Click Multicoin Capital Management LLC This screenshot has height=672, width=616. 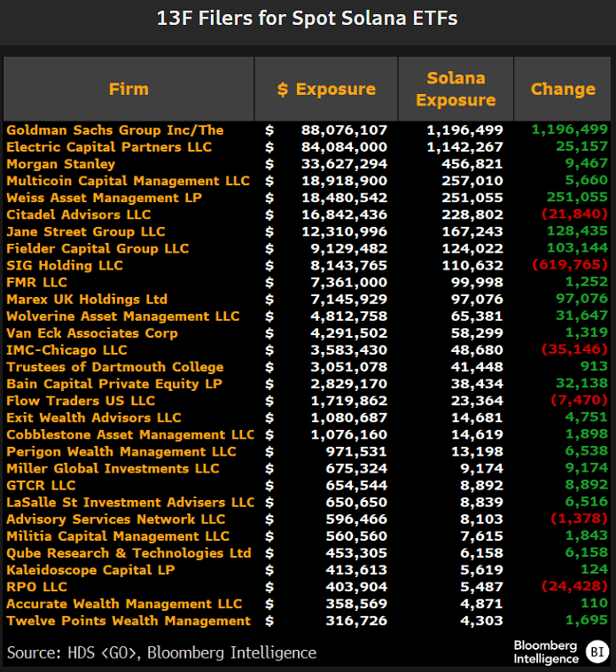(128, 181)
